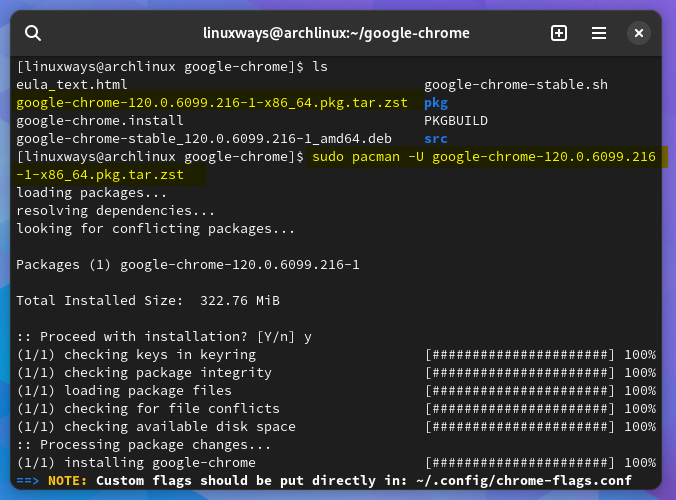Click the 'Processing package changes...' line

click(144, 445)
